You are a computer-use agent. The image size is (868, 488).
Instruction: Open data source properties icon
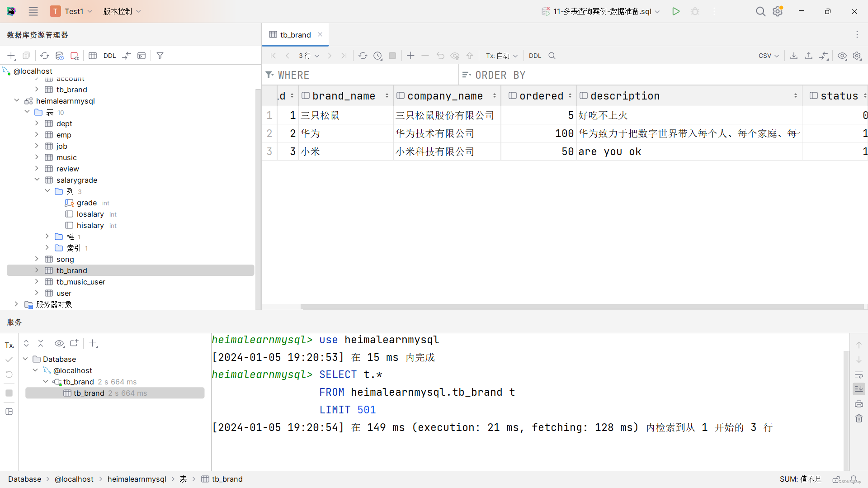coord(59,56)
